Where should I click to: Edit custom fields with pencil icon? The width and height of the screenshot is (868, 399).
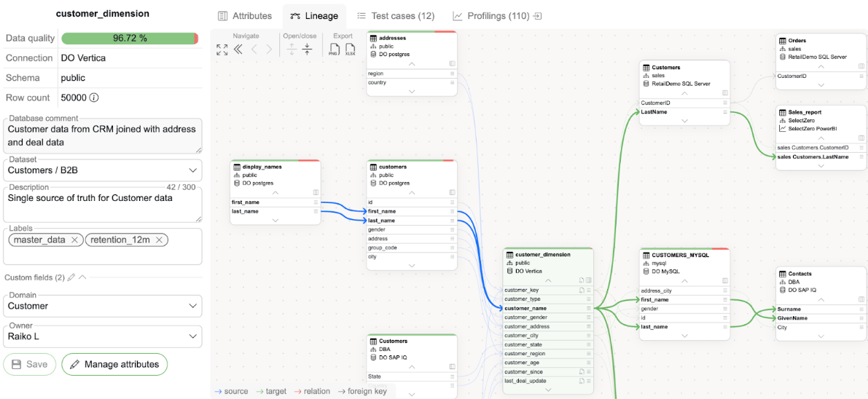tap(71, 277)
